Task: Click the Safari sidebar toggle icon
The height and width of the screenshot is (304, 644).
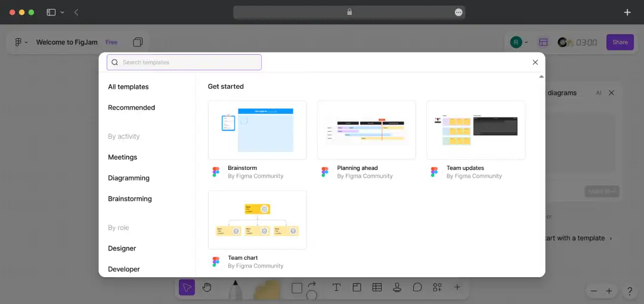Action: coord(51,13)
